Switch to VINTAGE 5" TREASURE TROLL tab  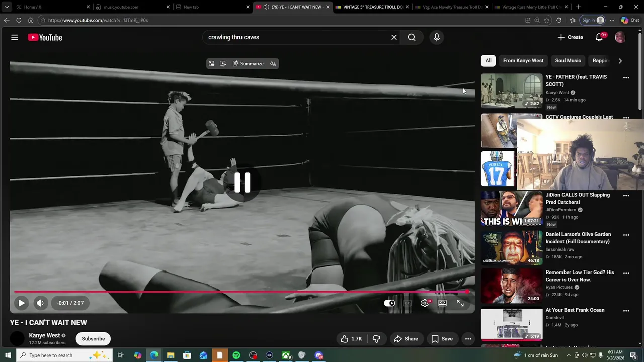tap(372, 7)
